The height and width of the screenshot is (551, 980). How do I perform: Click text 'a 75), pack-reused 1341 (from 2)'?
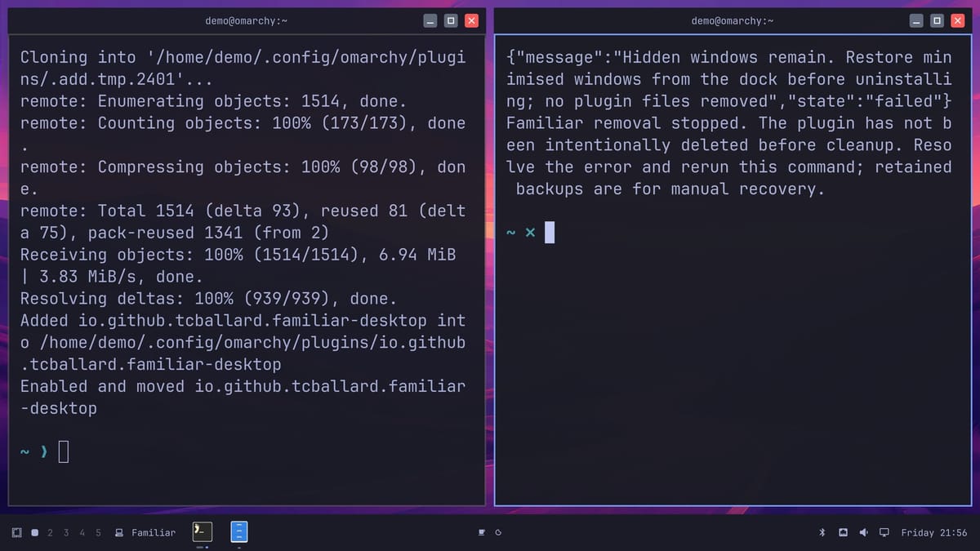(x=175, y=233)
